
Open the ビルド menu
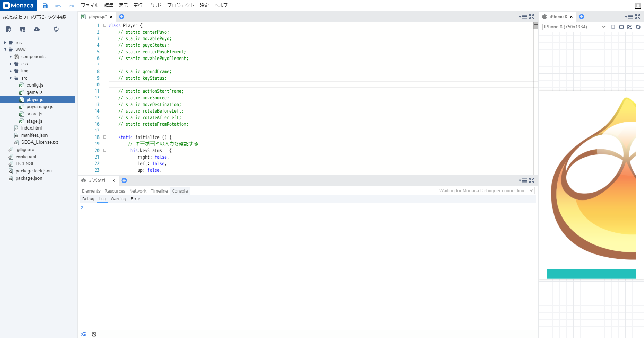point(155,6)
